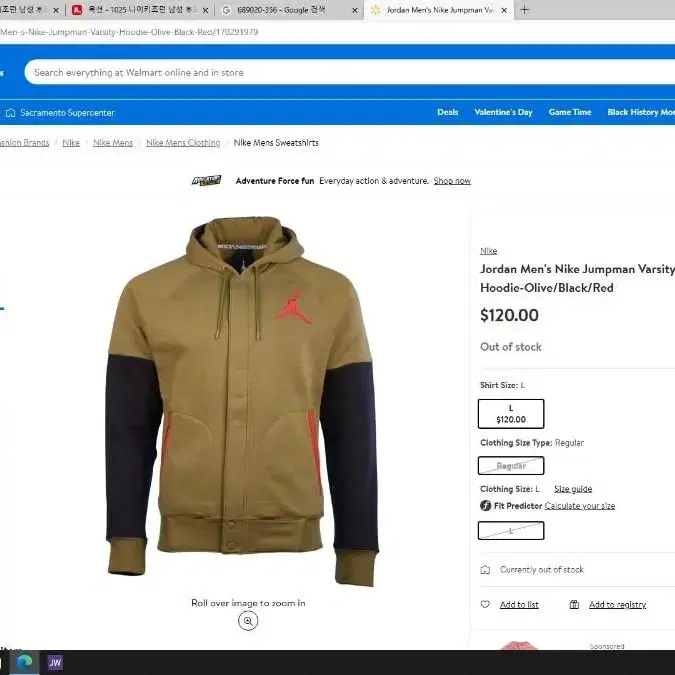675x675 pixels.
Task: Open a new browser tab with plus button
Action: 524,10
